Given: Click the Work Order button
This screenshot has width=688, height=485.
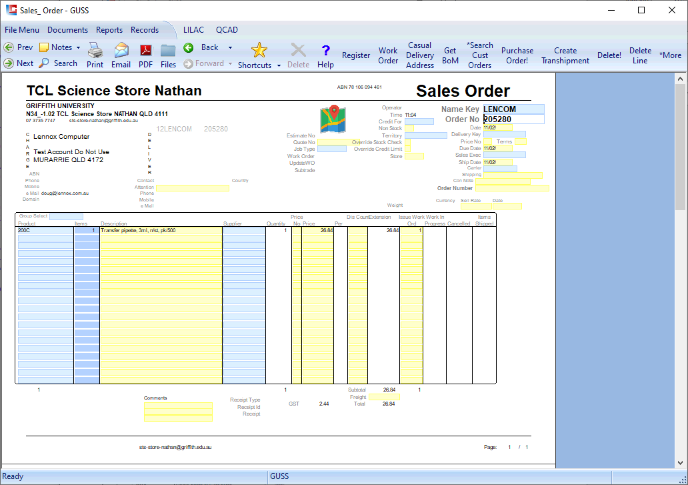Looking at the screenshot, I should 388,55.
